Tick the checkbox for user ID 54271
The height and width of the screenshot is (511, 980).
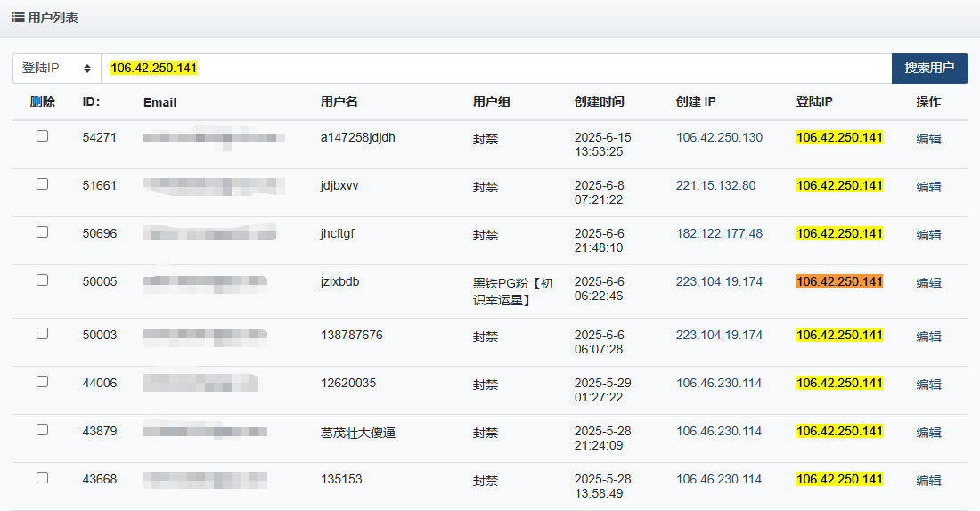[42, 136]
